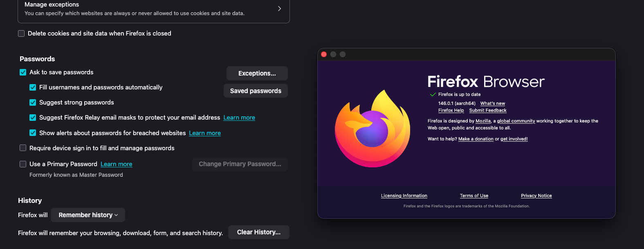Open Submit Feedback link
This screenshot has height=249, width=644.
pyautogui.click(x=488, y=111)
